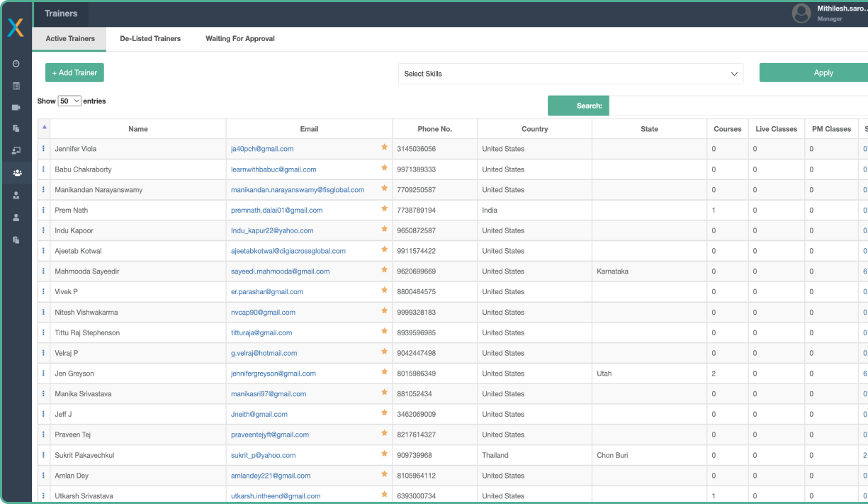Sort by the State column header
The image size is (868, 504).
pyautogui.click(x=649, y=129)
